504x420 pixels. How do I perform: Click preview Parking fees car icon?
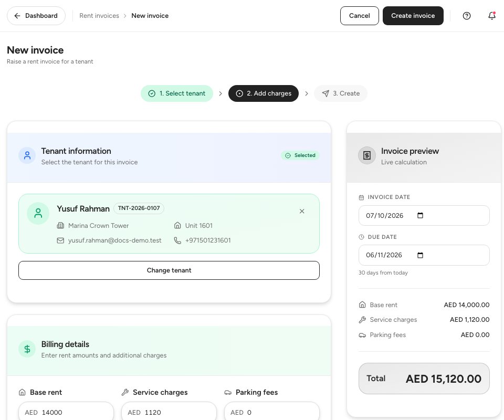[362, 335]
